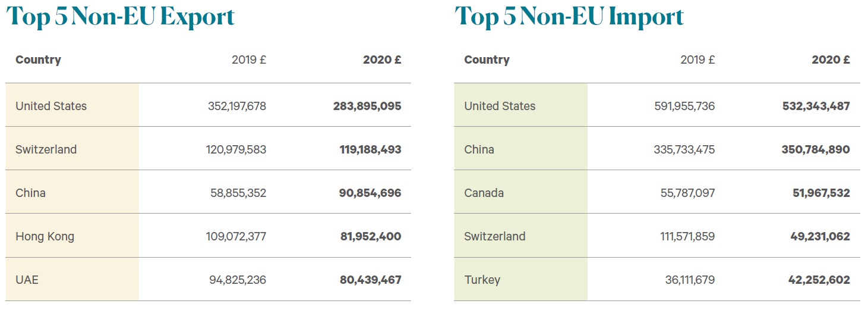Select Switzerland in the Export table
The image size is (868, 310).
pos(46,149)
